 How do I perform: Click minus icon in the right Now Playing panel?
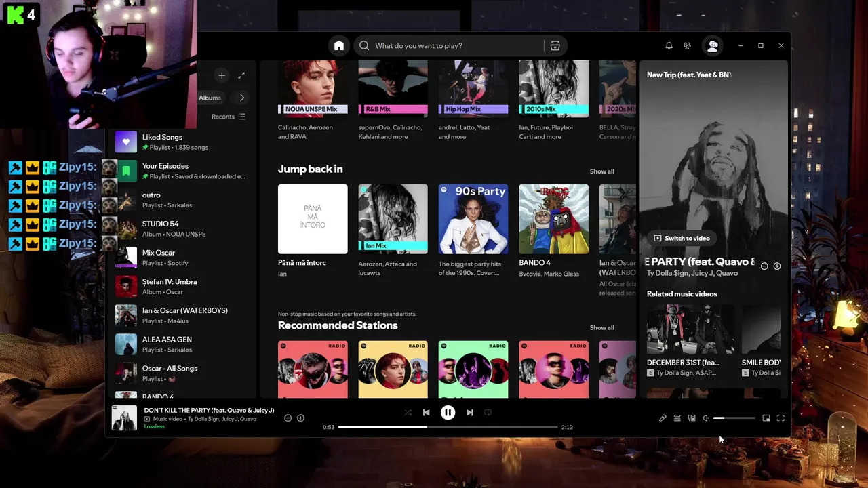click(764, 266)
